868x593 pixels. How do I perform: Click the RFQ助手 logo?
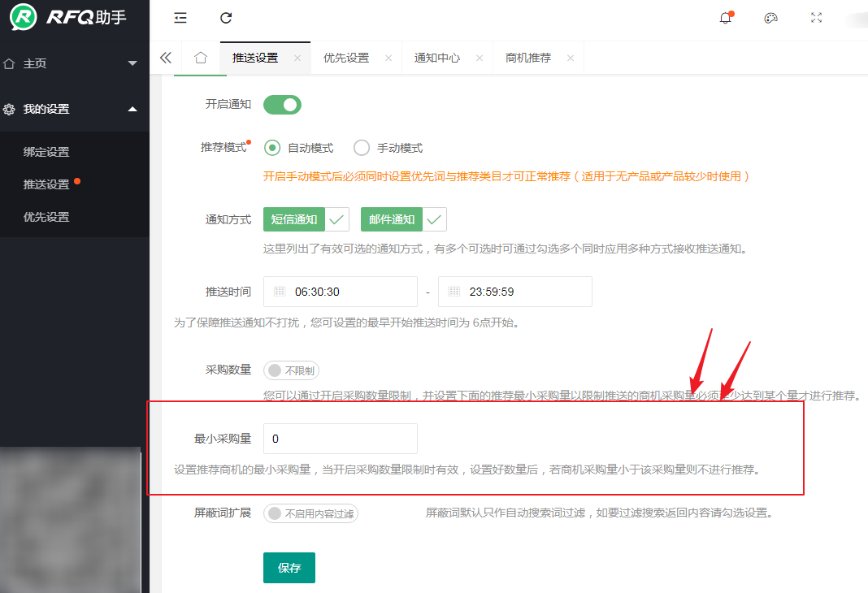tap(69, 16)
